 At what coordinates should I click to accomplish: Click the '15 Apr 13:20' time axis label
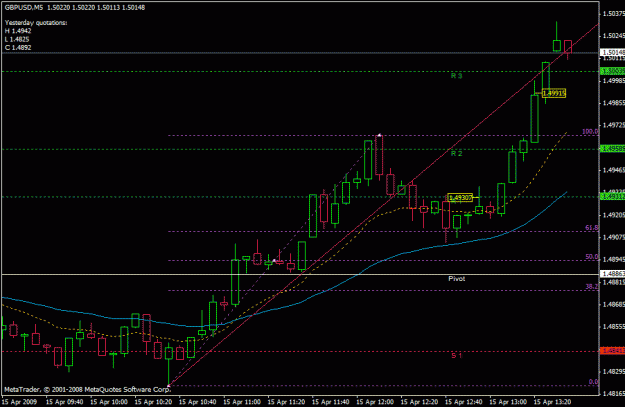(552, 402)
